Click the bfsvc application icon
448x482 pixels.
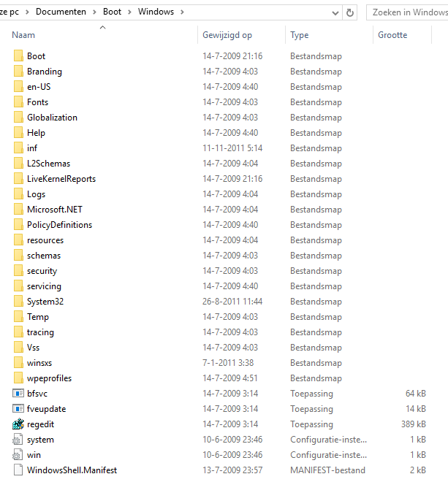tap(18, 393)
